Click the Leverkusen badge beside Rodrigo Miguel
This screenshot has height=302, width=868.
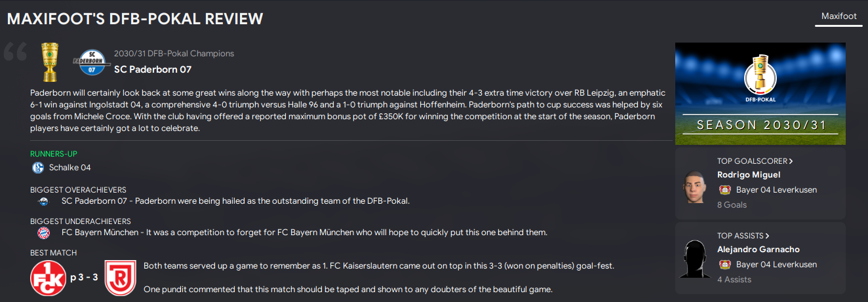click(x=725, y=190)
